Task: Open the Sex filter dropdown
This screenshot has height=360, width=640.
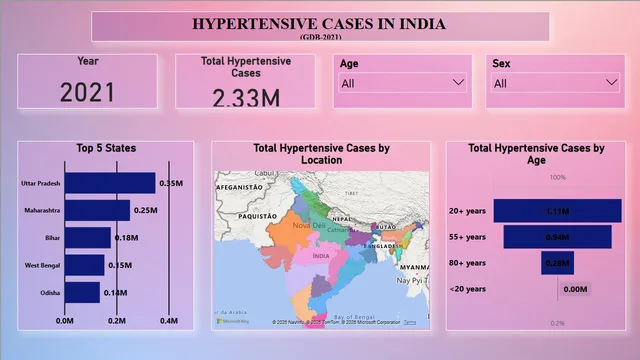Action: click(555, 83)
